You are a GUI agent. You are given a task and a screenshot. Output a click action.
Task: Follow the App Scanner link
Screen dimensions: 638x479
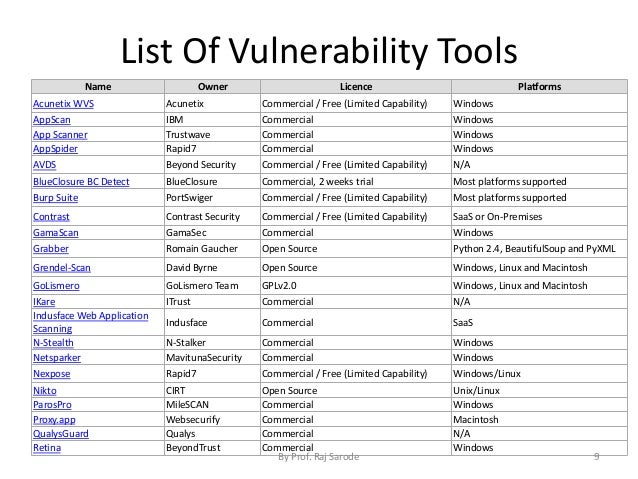pos(60,135)
